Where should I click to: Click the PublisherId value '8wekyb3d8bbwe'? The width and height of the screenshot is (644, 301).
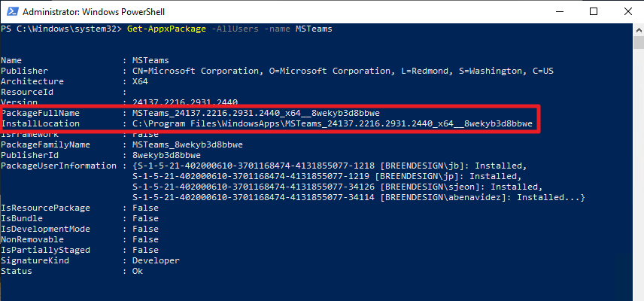point(166,155)
